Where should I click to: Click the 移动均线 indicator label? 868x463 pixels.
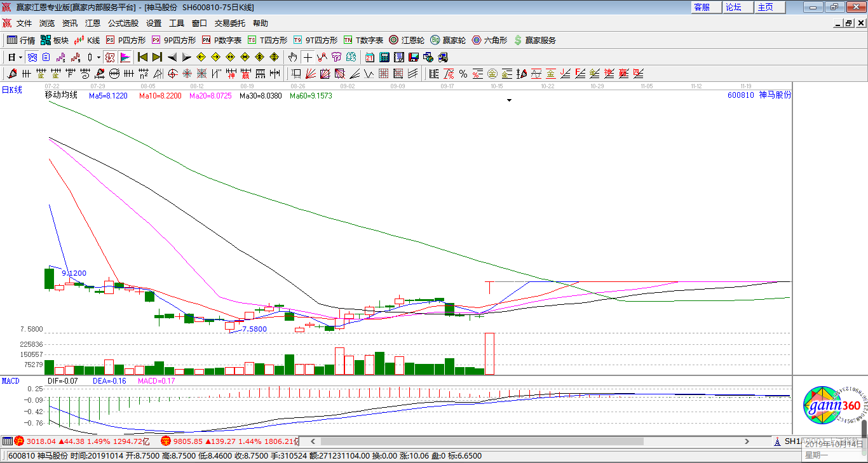[x=61, y=95]
